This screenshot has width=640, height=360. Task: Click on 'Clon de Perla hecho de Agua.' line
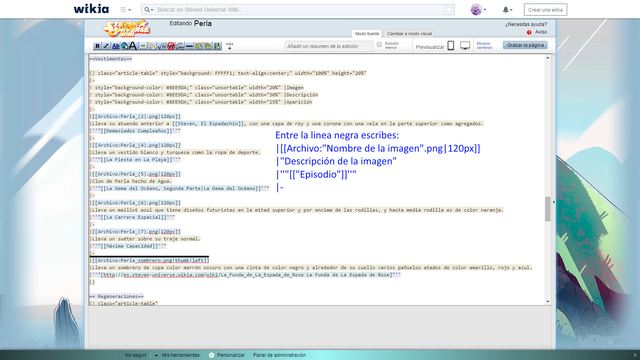click(x=131, y=181)
